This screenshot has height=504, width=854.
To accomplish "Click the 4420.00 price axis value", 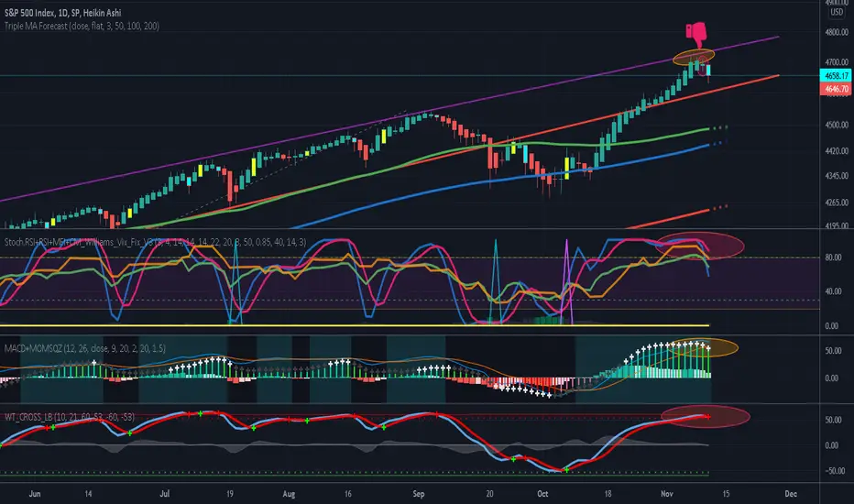I will pyautogui.click(x=837, y=151).
